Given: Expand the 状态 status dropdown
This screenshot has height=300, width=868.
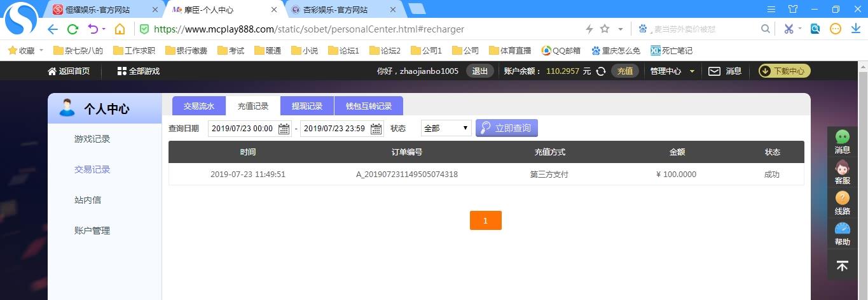Looking at the screenshot, I should pyautogui.click(x=446, y=128).
